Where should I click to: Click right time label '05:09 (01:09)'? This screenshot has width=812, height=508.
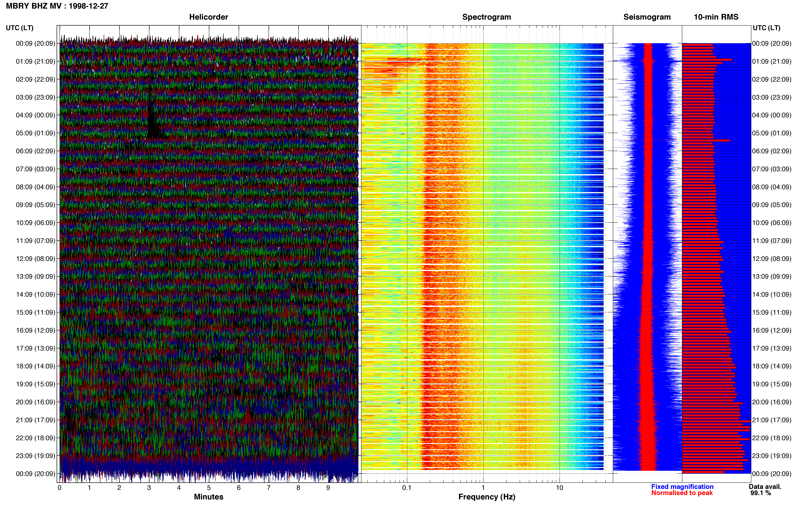(x=772, y=133)
